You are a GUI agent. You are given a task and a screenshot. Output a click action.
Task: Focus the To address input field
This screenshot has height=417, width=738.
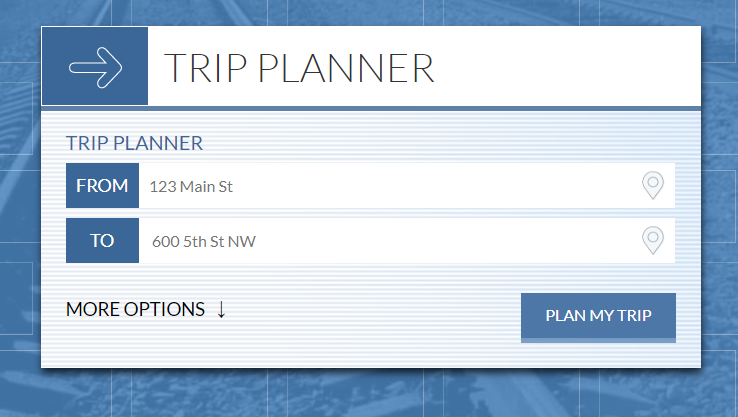pos(407,241)
